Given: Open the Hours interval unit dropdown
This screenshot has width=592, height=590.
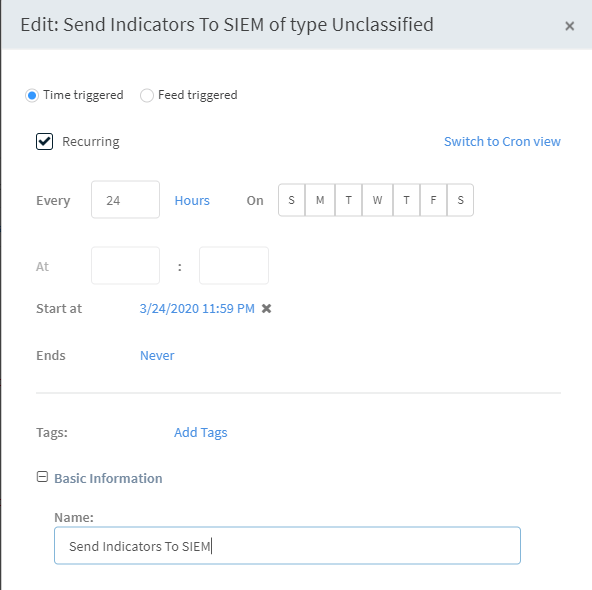Looking at the screenshot, I should tap(192, 200).
